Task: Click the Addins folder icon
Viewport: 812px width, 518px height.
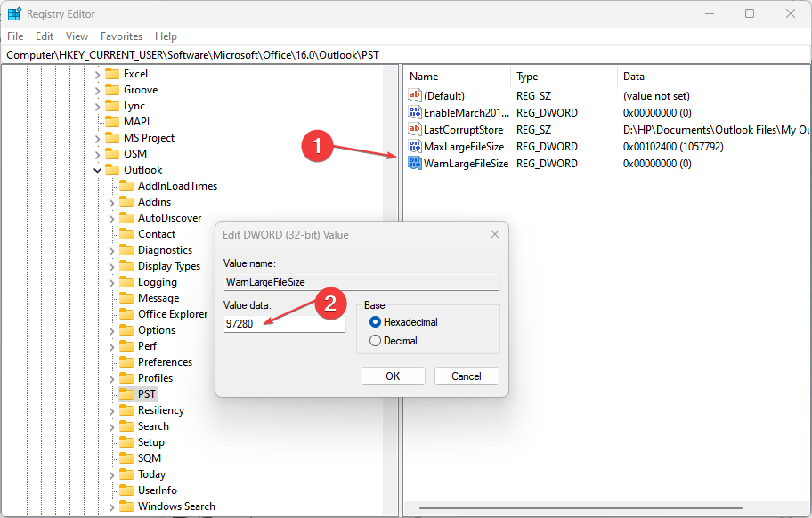Action: (x=126, y=202)
